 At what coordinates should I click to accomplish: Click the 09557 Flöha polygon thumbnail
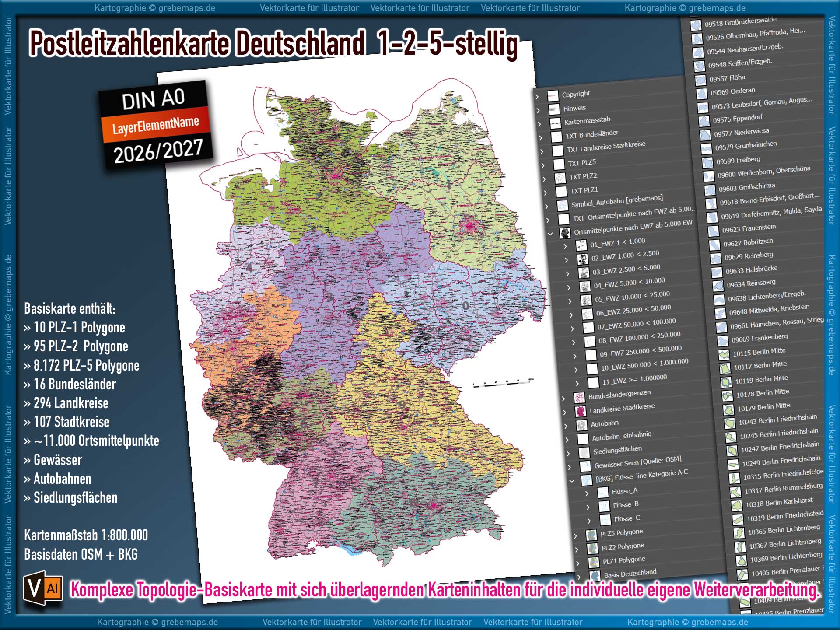pos(701,80)
